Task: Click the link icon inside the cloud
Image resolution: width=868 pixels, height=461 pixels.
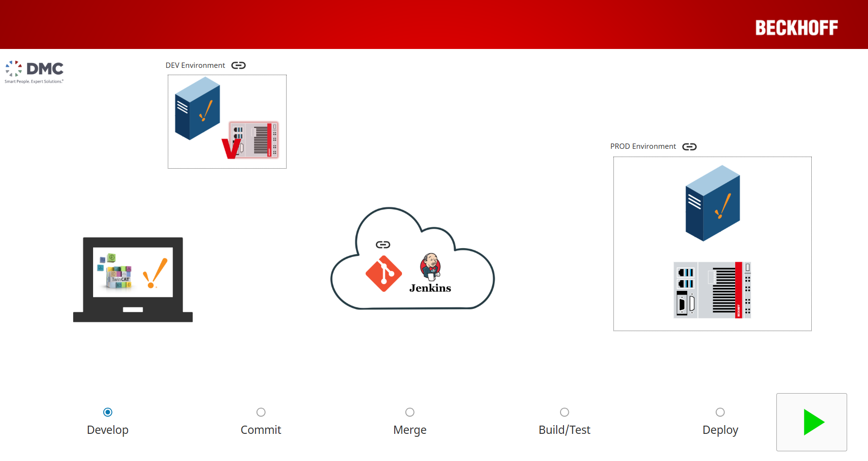Action: pyautogui.click(x=383, y=245)
